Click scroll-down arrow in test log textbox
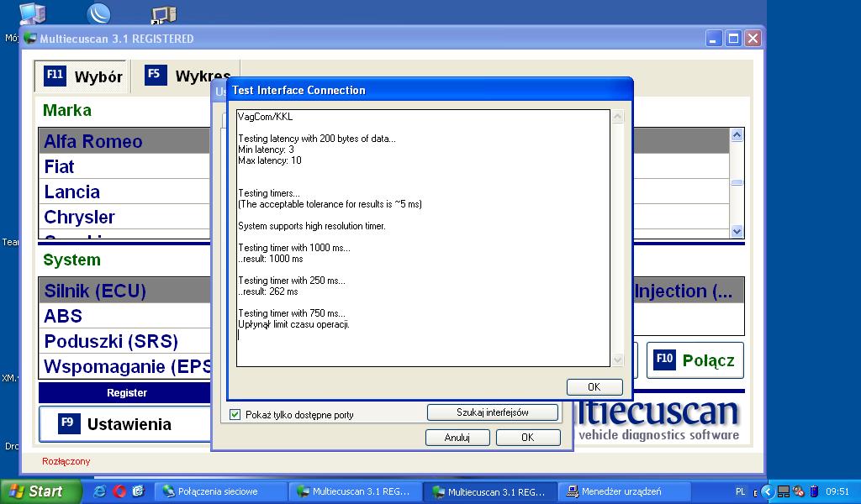 click(618, 360)
